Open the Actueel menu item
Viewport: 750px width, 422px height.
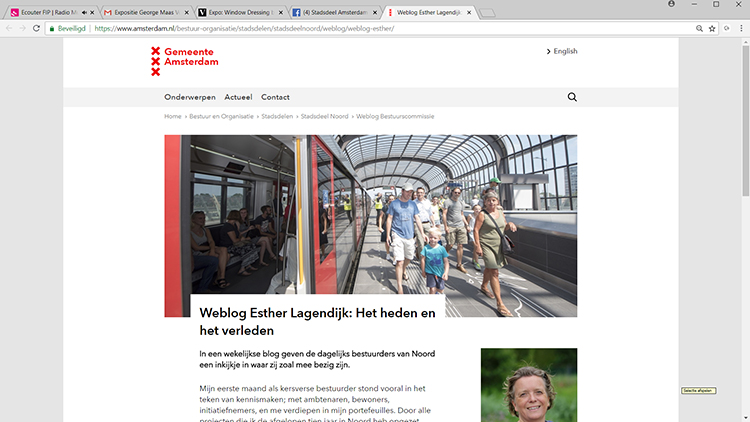[x=238, y=97]
